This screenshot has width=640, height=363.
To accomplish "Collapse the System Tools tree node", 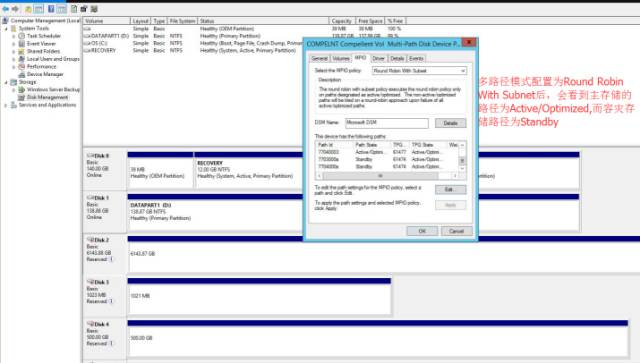I will coord(6,29).
